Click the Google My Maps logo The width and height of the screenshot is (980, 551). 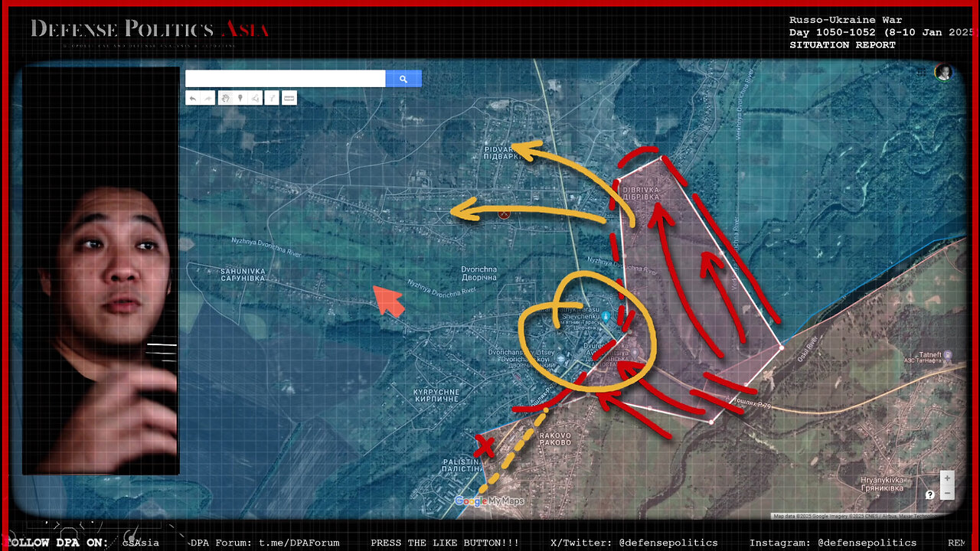489,501
